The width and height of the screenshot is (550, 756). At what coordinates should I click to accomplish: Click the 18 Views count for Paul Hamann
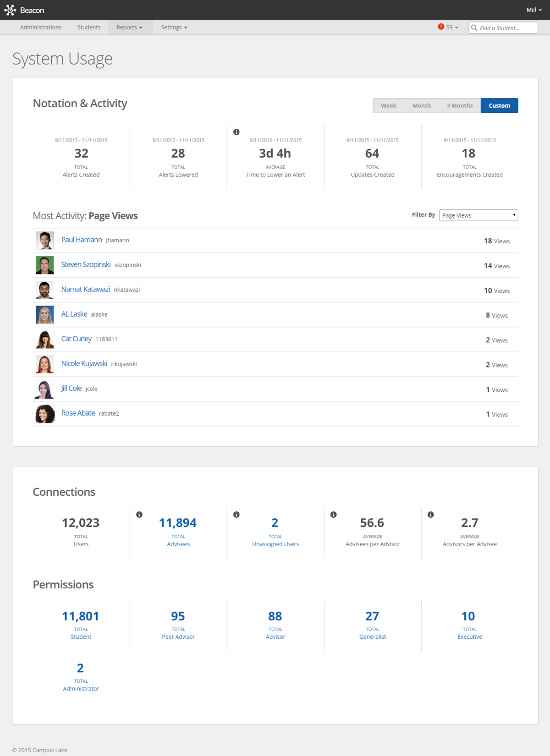coord(497,241)
